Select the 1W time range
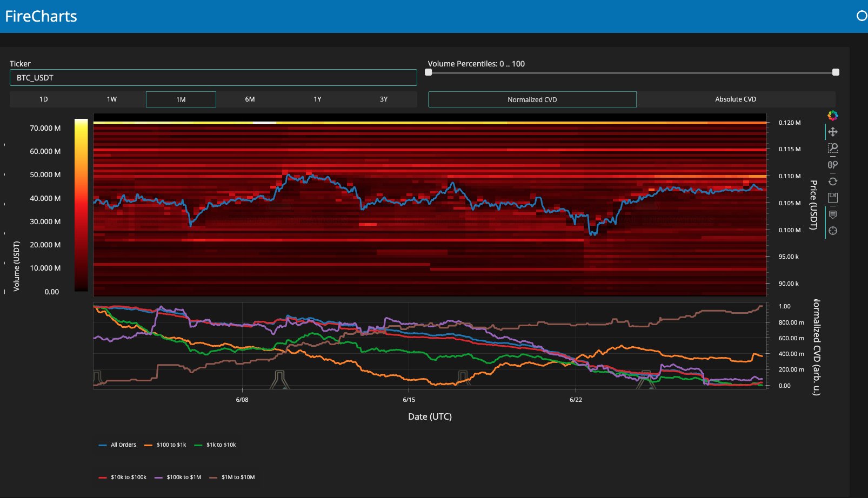The width and height of the screenshot is (868, 498). pos(112,99)
